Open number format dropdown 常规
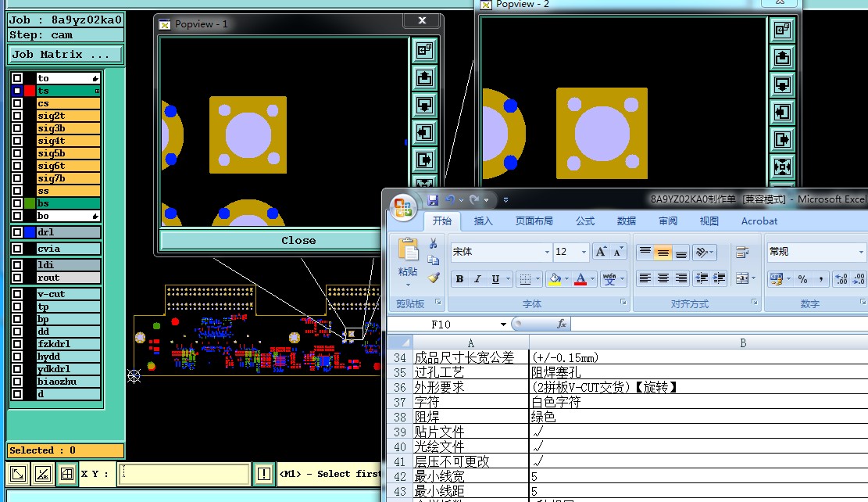Screen dimensions: 868x502 point(861,252)
